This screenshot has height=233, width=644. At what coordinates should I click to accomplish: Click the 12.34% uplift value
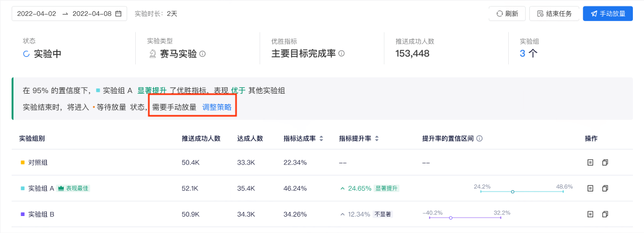(x=359, y=214)
